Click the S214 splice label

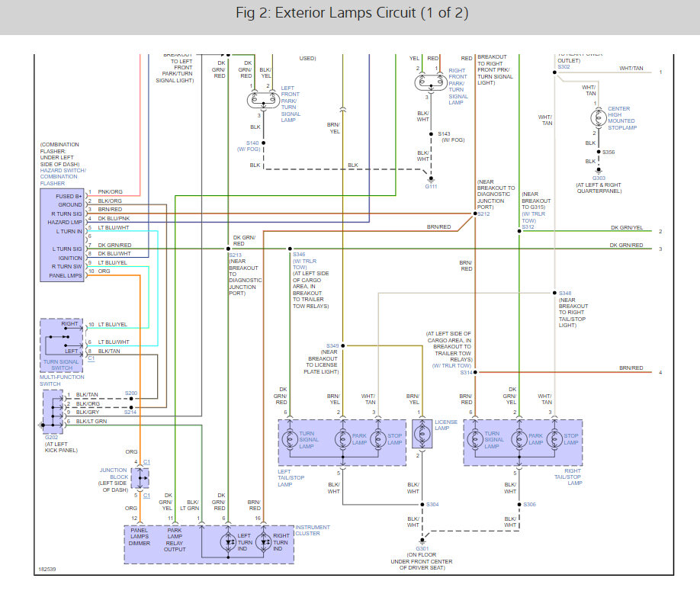pos(130,412)
